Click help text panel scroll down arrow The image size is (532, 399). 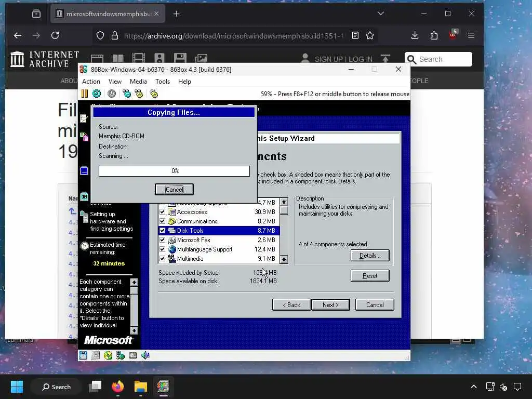[x=135, y=330]
